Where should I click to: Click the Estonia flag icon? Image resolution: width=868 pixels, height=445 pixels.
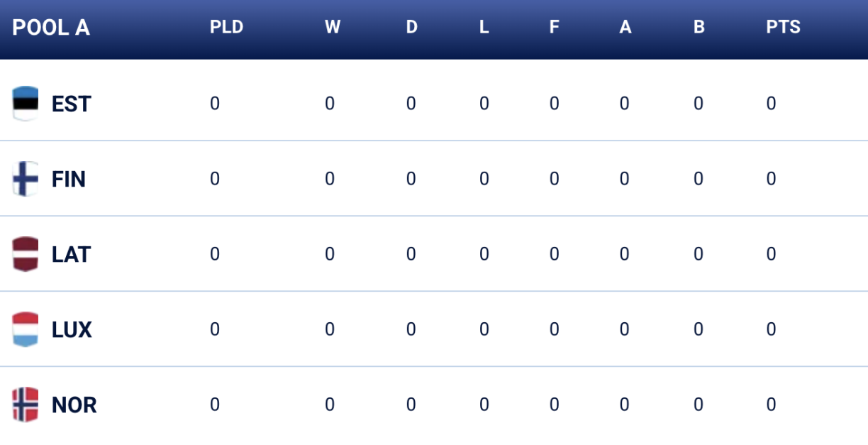tap(26, 104)
